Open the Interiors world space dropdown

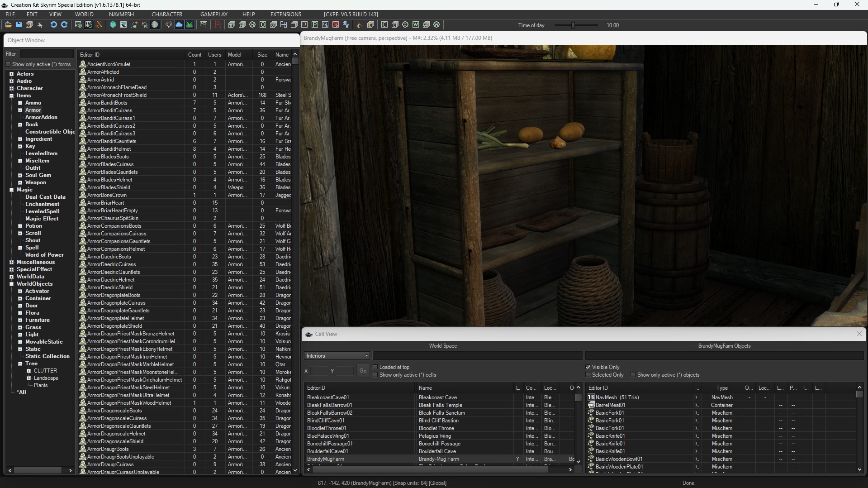tap(337, 356)
